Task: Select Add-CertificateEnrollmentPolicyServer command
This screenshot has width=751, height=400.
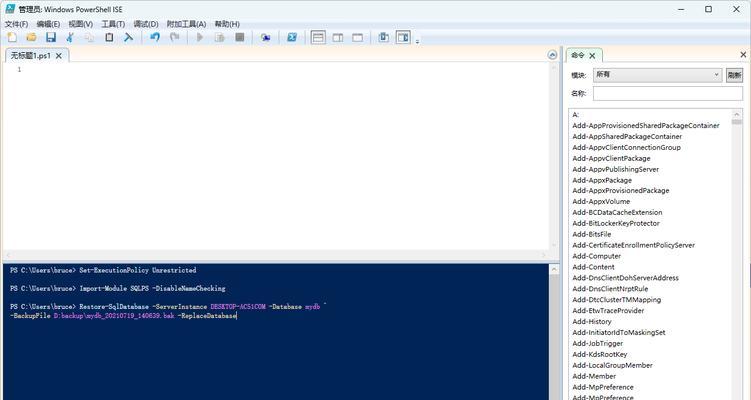Action: [633, 245]
